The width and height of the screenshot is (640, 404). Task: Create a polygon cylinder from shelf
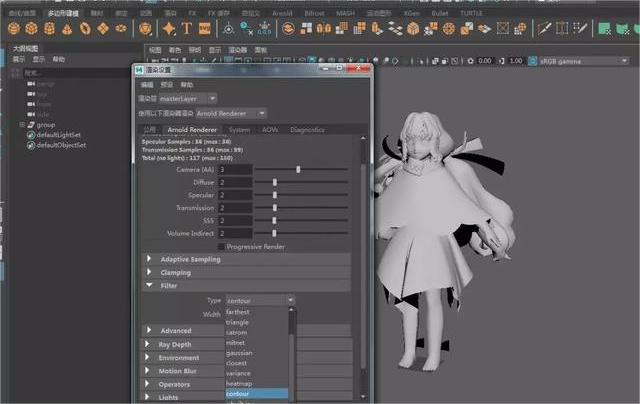49,29
